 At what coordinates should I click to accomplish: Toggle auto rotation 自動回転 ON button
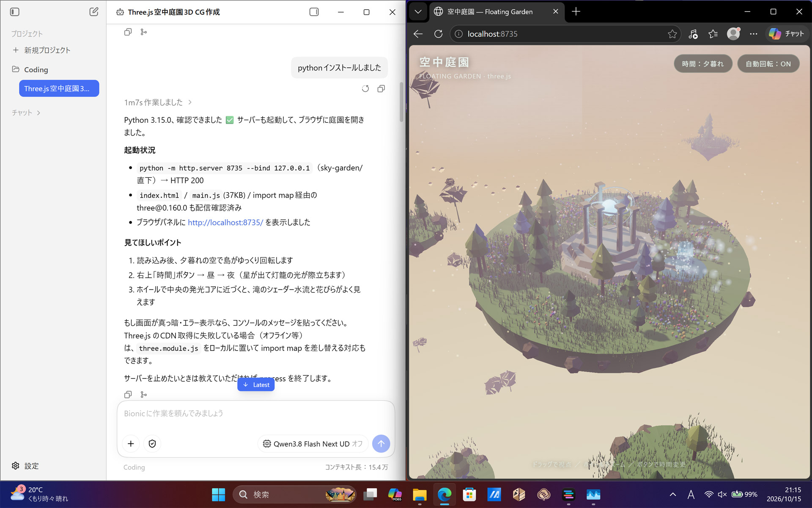coord(768,64)
